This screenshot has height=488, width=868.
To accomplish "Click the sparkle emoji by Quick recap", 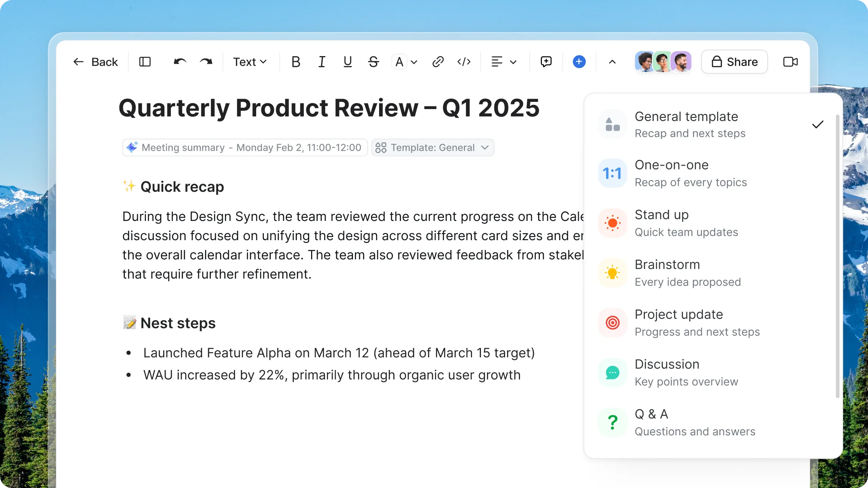I will pos(129,186).
